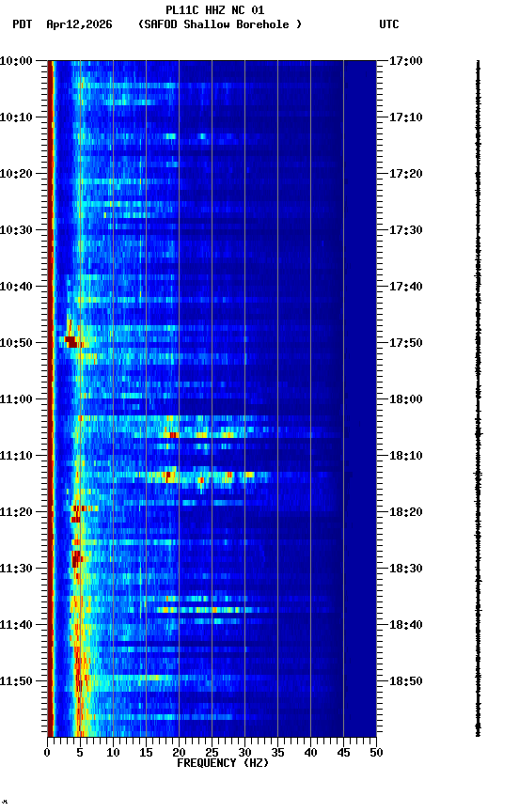519x812 pixels.
Task: Click the 40 Hz frequency tick label
Action: pos(310,753)
